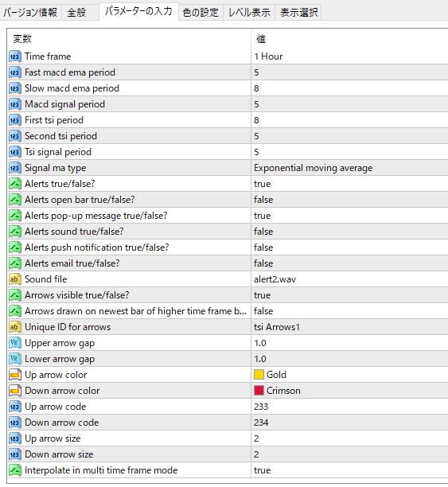The height and width of the screenshot is (487, 448).
Task: Click the color icon beside Down arrow color
Action: point(14,391)
